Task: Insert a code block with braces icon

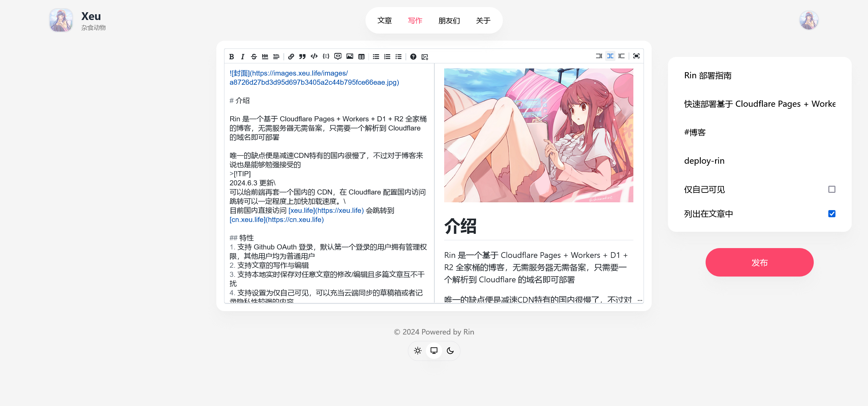Action: [x=326, y=56]
